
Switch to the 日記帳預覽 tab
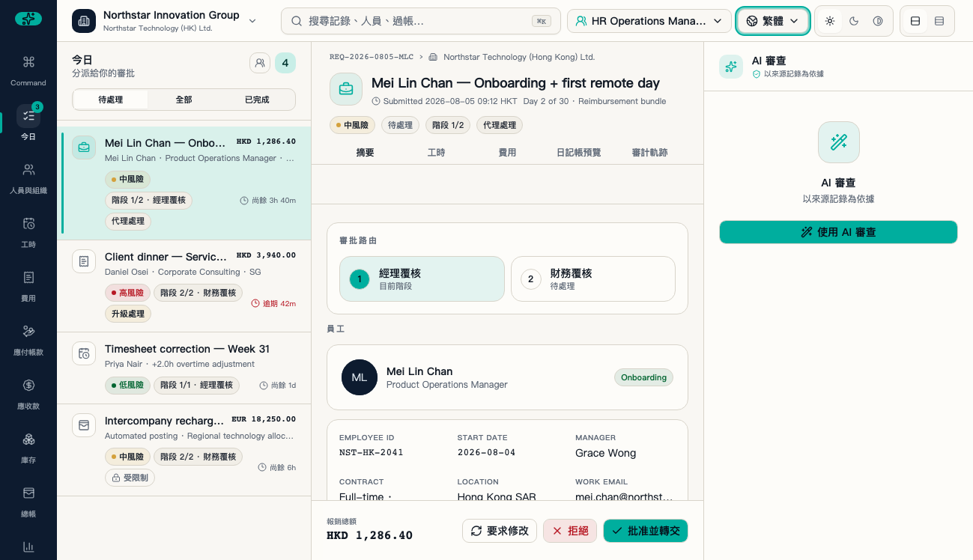tap(578, 153)
